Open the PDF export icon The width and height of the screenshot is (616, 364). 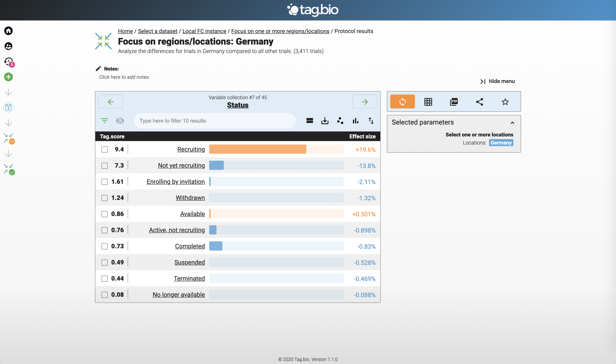pos(454,101)
